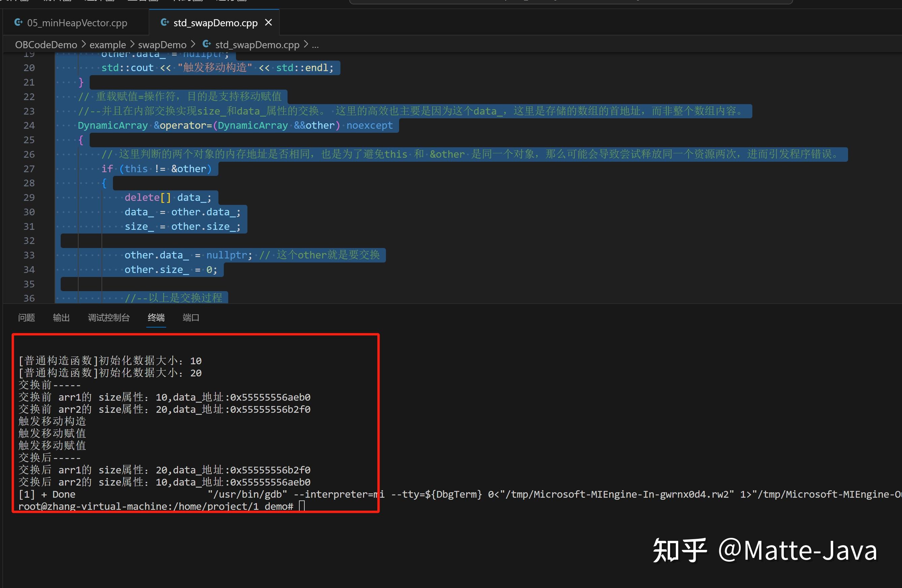Select the 端口 (Ports) panel tab

(191, 318)
